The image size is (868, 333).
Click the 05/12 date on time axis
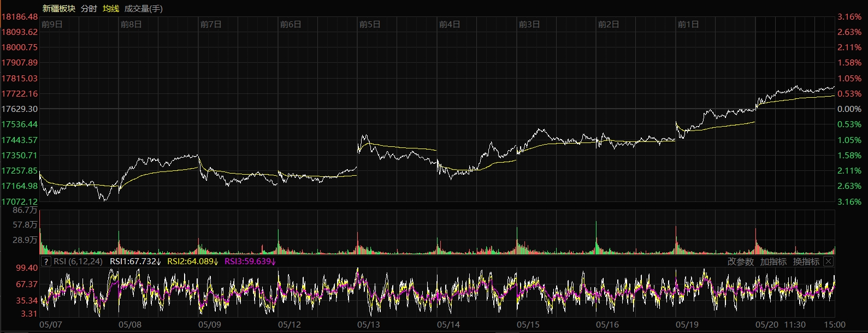290,325
